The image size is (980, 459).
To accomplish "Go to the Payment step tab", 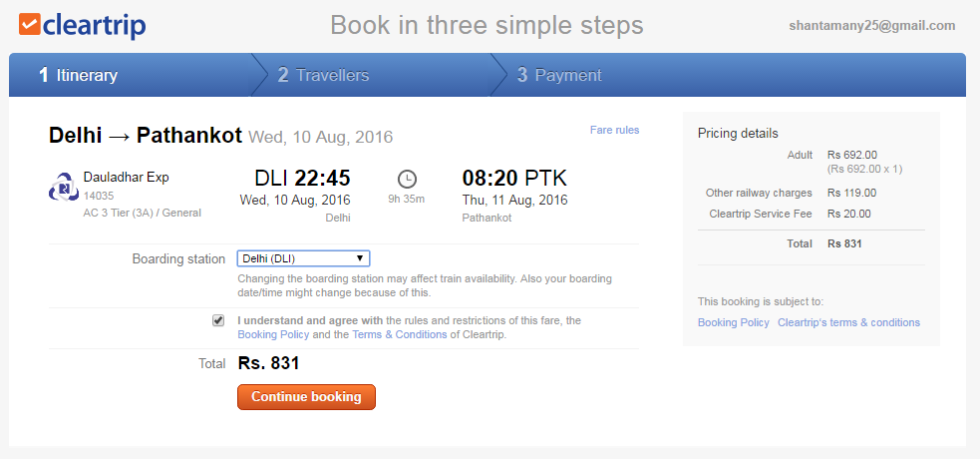I will [559, 75].
